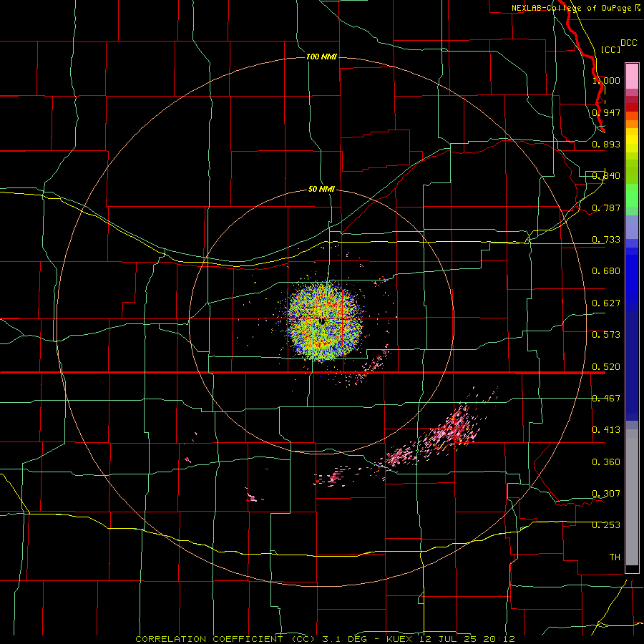Pick the red swatch on the color bar
The image size is (644, 644).
click(x=632, y=107)
